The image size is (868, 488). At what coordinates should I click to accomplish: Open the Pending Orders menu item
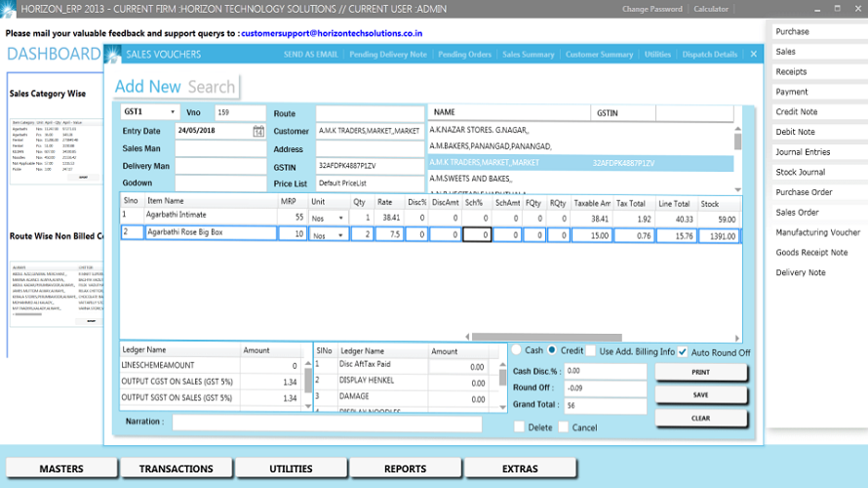464,55
